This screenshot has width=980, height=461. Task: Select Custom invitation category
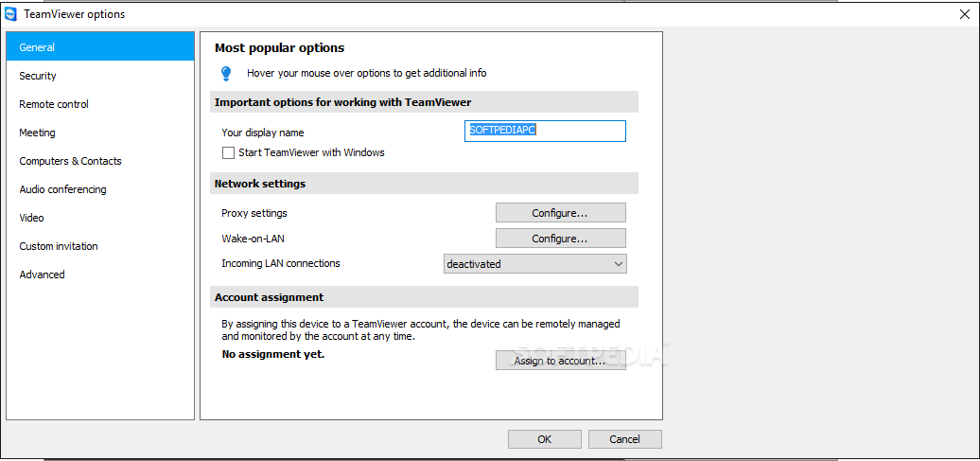100,246
